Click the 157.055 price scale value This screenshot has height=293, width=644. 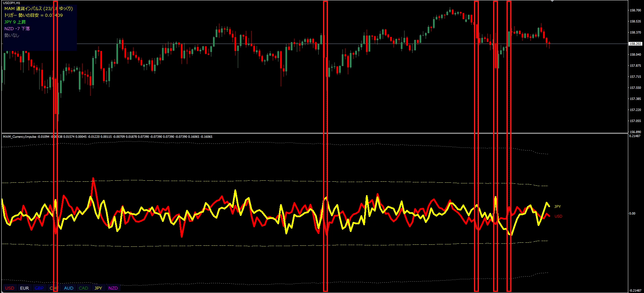(x=636, y=121)
